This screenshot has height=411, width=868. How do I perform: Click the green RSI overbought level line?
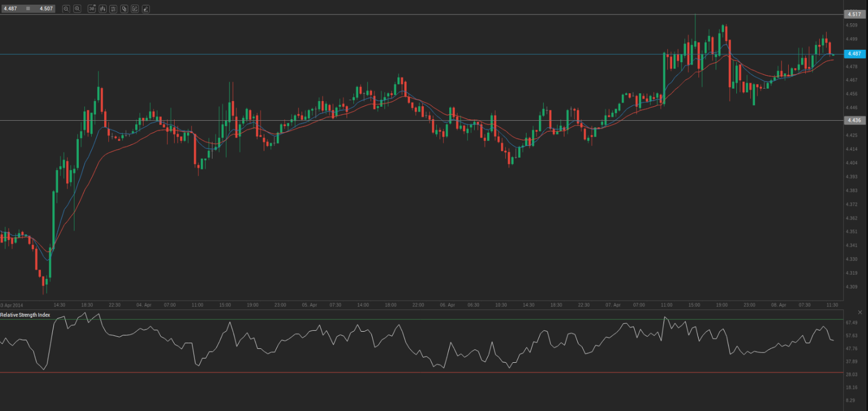415,319
